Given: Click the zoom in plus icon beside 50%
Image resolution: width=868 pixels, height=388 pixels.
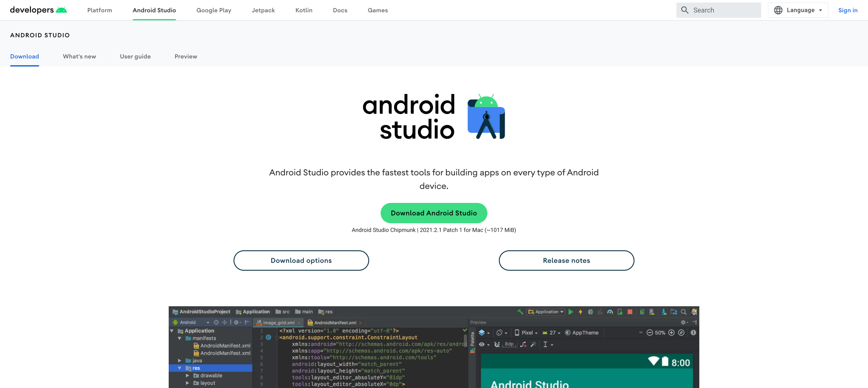Looking at the screenshot, I should coord(671,333).
